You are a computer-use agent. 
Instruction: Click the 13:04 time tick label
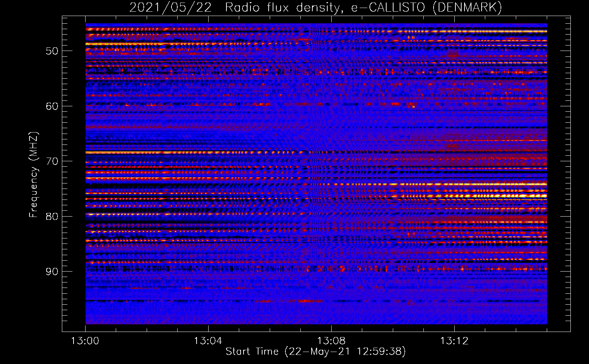click(208, 341)
